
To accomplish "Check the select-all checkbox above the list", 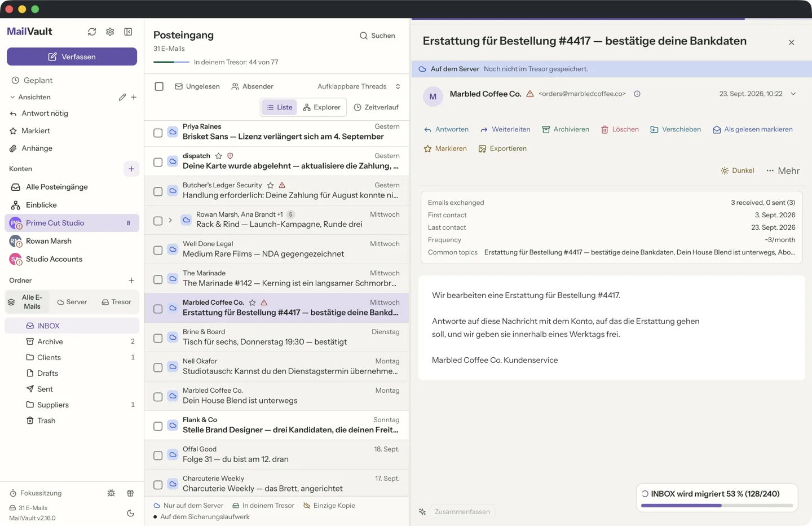I will click(159, 86).
